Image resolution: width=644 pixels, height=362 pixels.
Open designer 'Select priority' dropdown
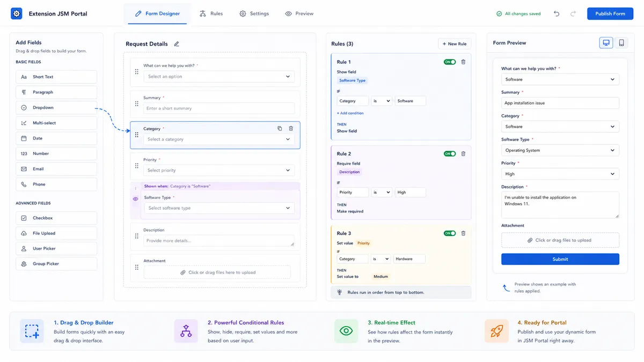[x=219, y=171]
